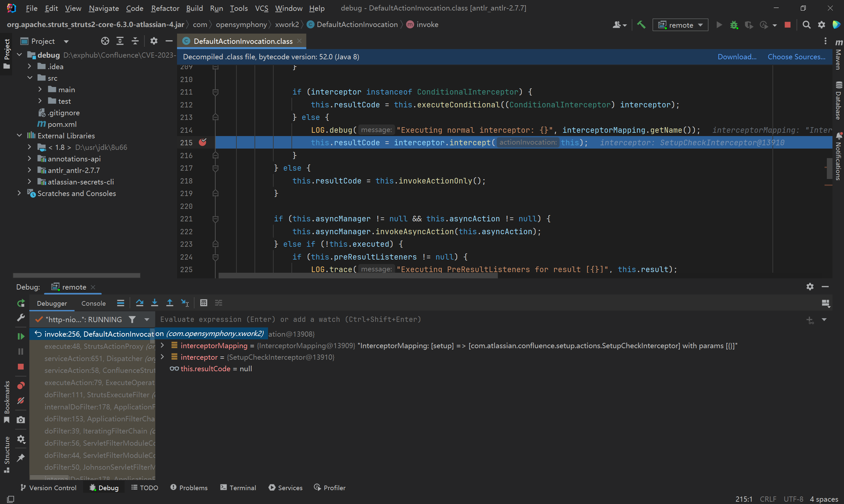The width and height of the screenshot is (844, 504).
Task: Click Show Execution Point lines icon
Action: 120,303
